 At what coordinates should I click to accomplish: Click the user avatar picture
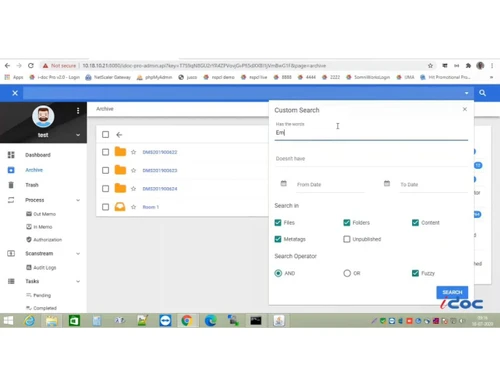(43, 117)
